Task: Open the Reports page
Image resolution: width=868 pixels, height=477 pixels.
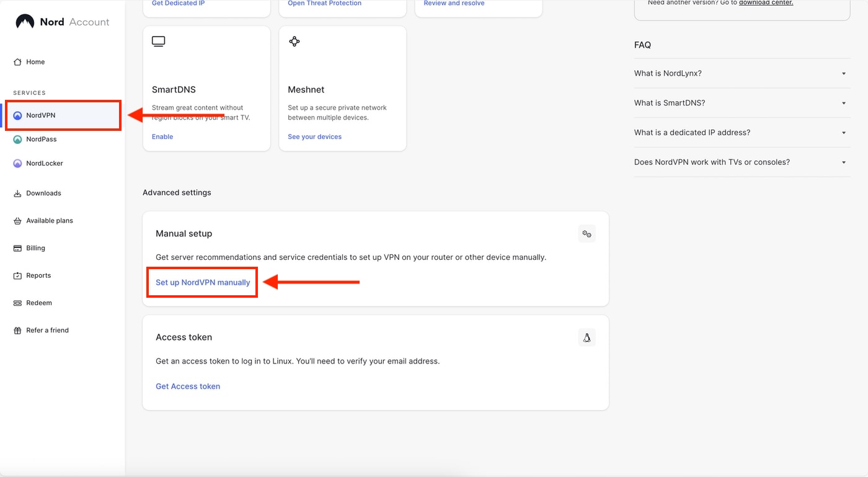Action: pos(38,275)
